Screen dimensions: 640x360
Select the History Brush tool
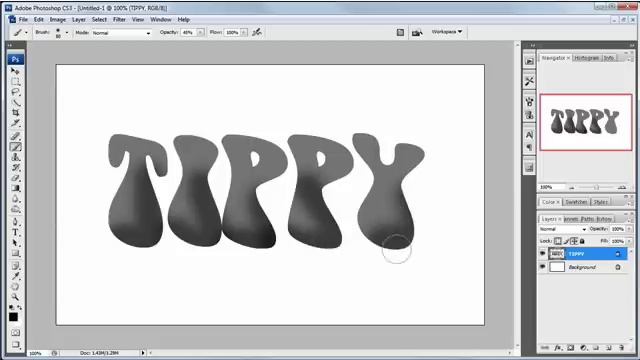pyautogui.click(x=15, y=167)
